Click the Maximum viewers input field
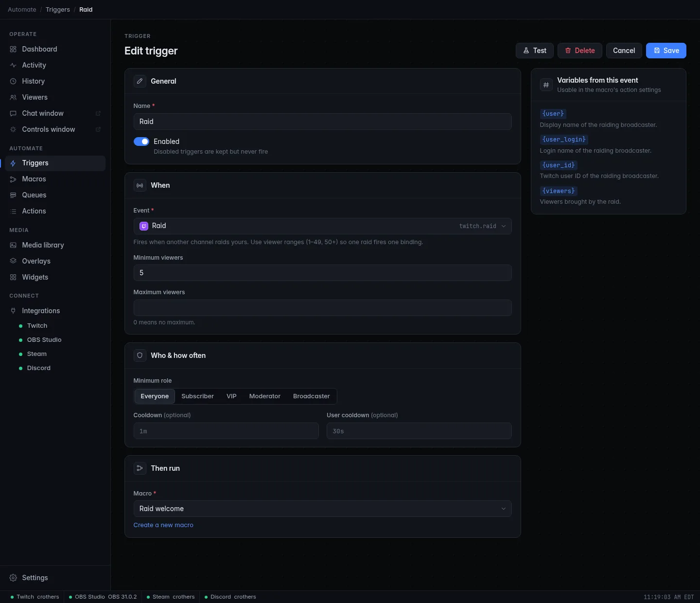 pyautogui.click(x=323, y=308)
